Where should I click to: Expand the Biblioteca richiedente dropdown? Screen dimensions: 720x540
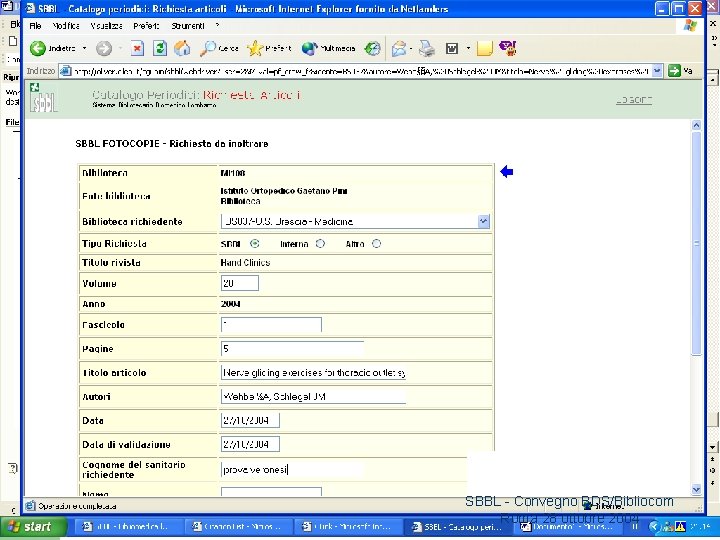pos(484,221)
